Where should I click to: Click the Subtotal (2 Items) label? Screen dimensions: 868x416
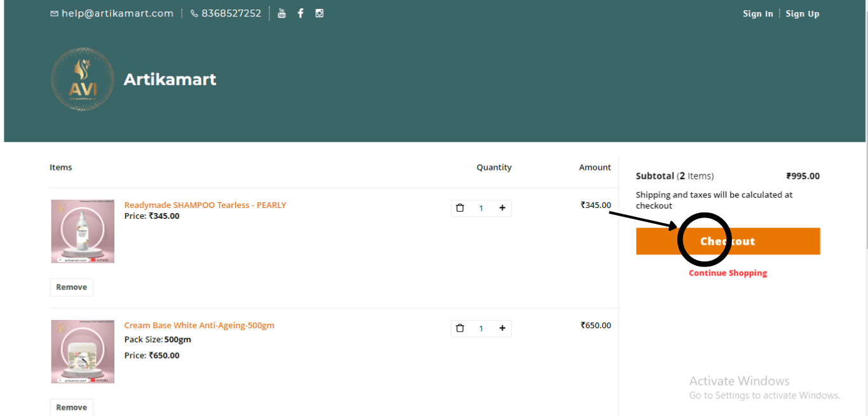tap(675, 176)
